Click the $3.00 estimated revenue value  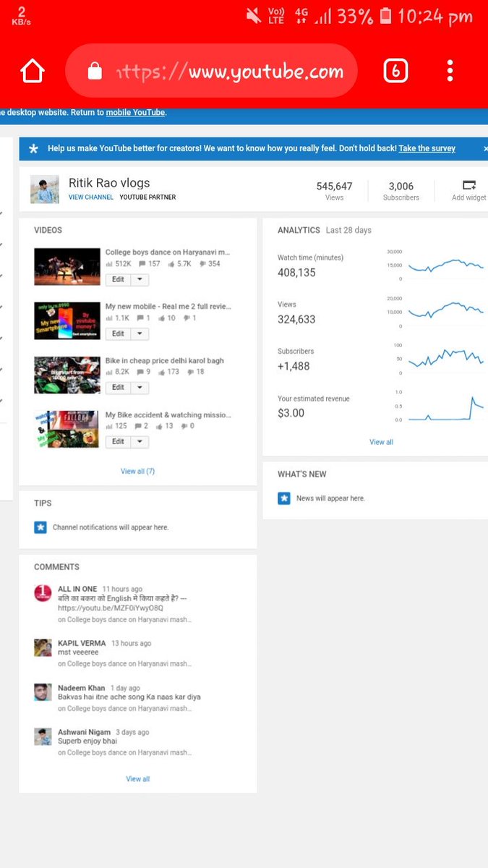click(291, 413)
